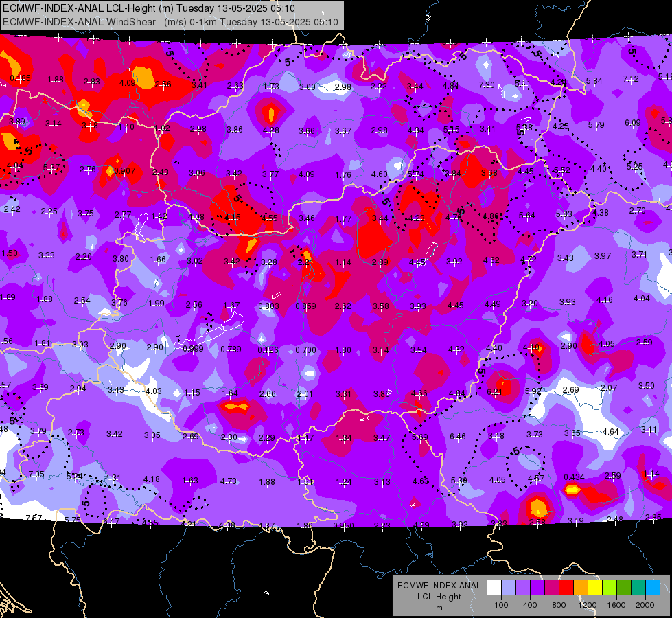The width and height of the screenshot is (672, 618).
Task: Click the wind shear value 0.907
Action: [x=125, y=171]
